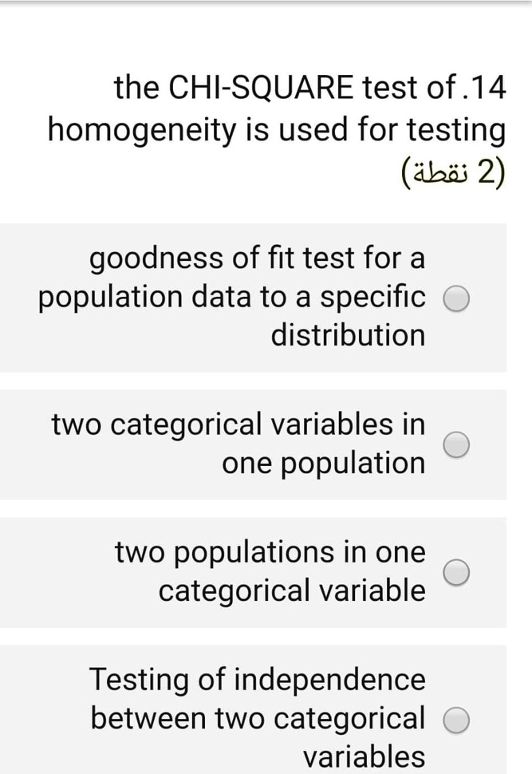Click question number 14
The width and height of the screenshot is (532, 774).
pos(485,87)
